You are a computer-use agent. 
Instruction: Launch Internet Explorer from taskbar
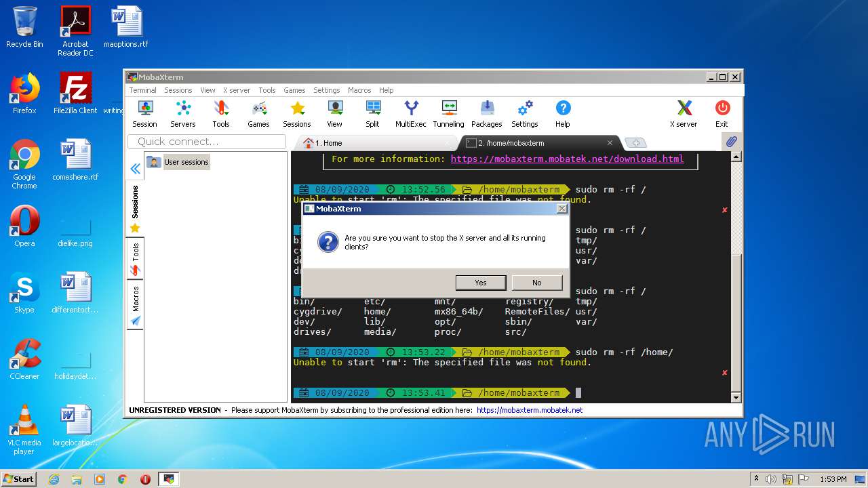[54, 479]
